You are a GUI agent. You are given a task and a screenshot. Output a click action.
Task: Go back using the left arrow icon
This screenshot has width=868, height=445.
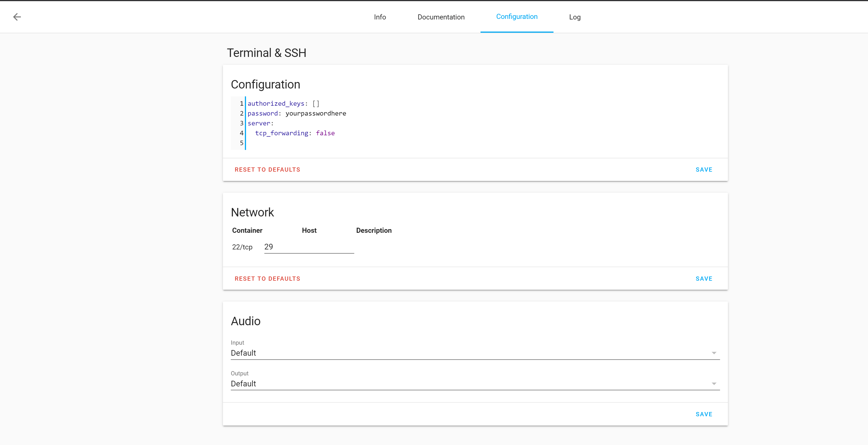point(17,17)
